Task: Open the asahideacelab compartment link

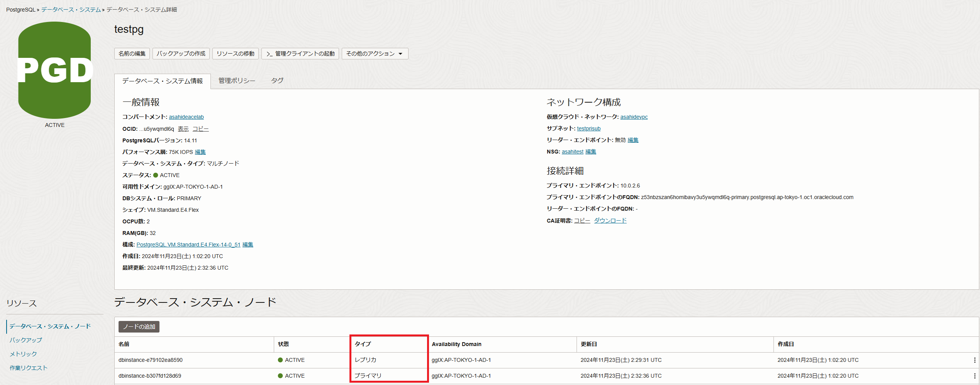Action: [186, 117]
